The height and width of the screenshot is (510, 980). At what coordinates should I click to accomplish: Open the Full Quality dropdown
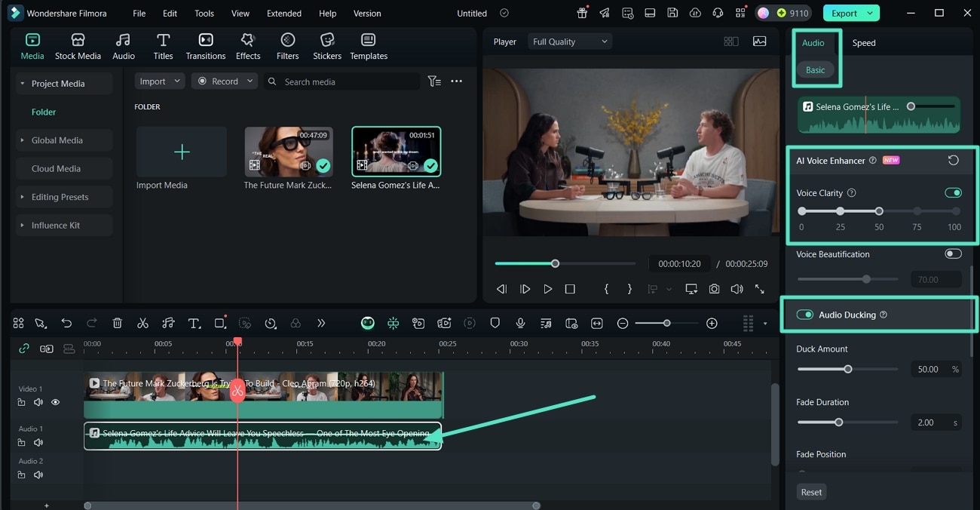tap(569, 41)
